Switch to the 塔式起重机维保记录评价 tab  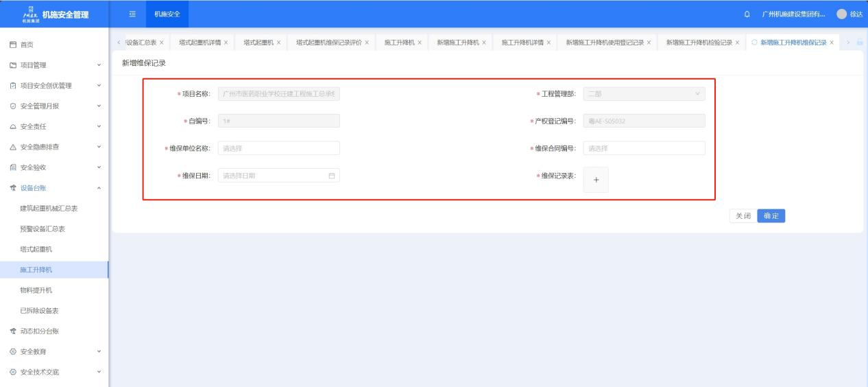[328, 43]
